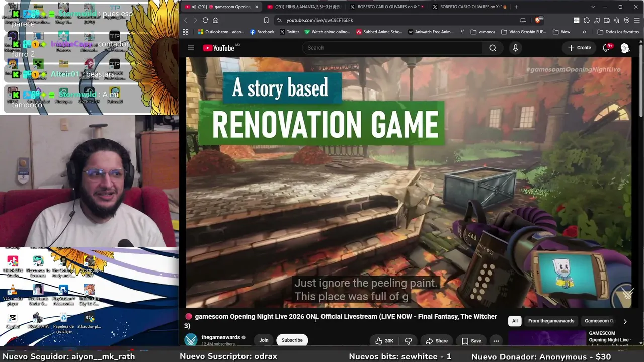The height and width of the screenshot is (362, 644).
Task: Open Cyberpunk 2077 desktop shortcut
Action: 89,266
